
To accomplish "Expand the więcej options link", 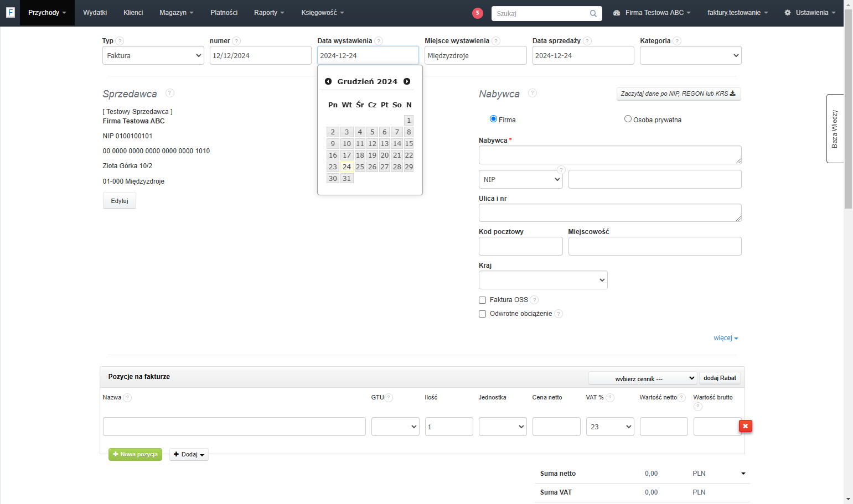I will point(726,338).
